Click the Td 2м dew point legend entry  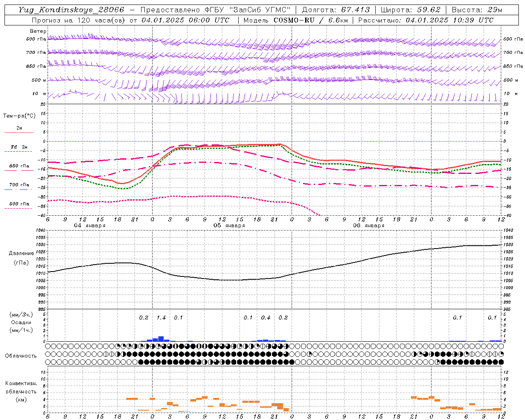click(19, 147)
